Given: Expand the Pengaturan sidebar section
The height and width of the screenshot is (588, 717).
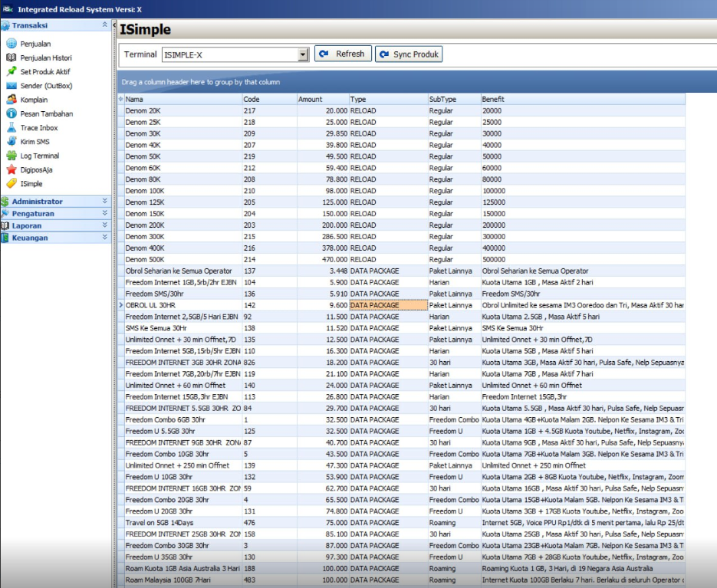Looking at the screenshot, I should [105, 214].
